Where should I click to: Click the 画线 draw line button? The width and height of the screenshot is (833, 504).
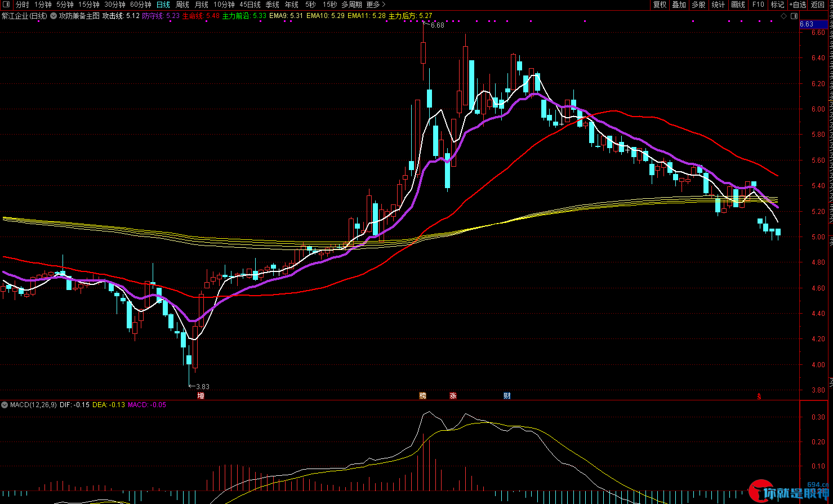pyautogui.click(x=738, y=5)
